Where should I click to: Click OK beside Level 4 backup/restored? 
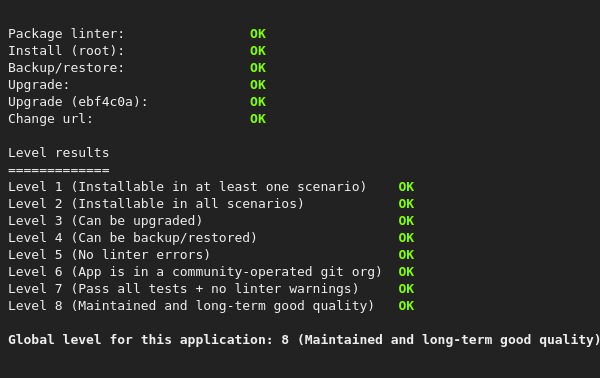[x=406, y=238]
